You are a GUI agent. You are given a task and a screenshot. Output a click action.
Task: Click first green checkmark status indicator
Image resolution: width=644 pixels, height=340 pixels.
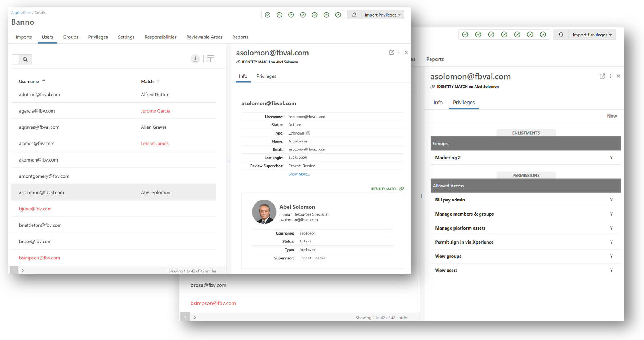click(268, 15)
